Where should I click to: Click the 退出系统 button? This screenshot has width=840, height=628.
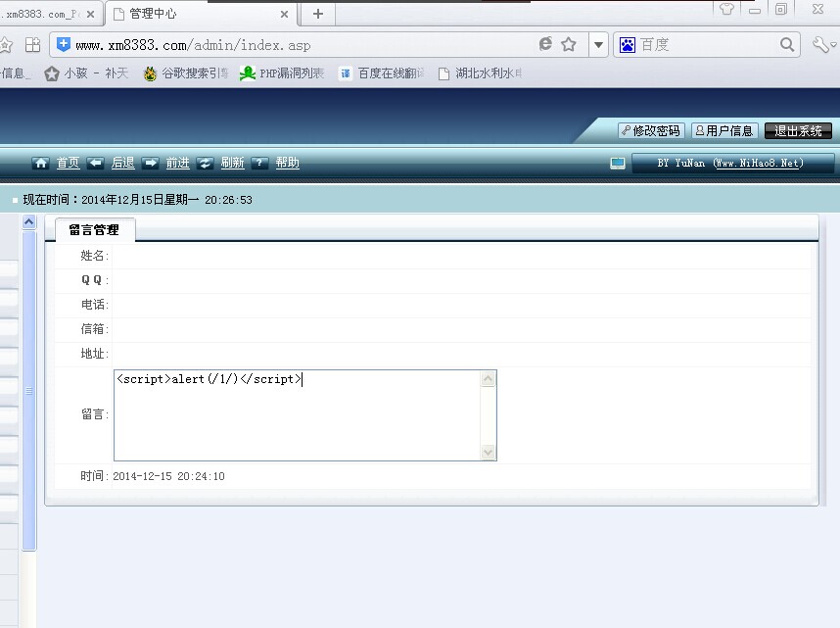(798, 131)
